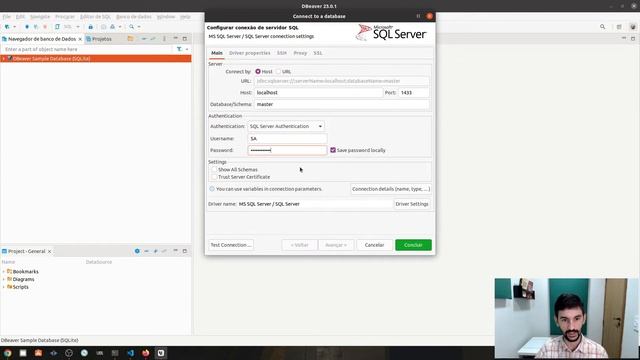Click the Disconnect toolbar icon
The height and width of the screenshot is (360, 640).
pos(36,27)
